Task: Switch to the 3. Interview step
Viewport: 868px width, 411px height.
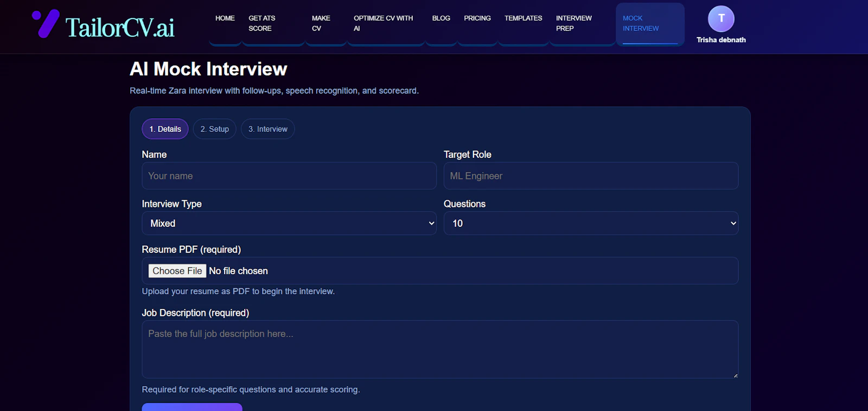Action: [x=268, y=129]
